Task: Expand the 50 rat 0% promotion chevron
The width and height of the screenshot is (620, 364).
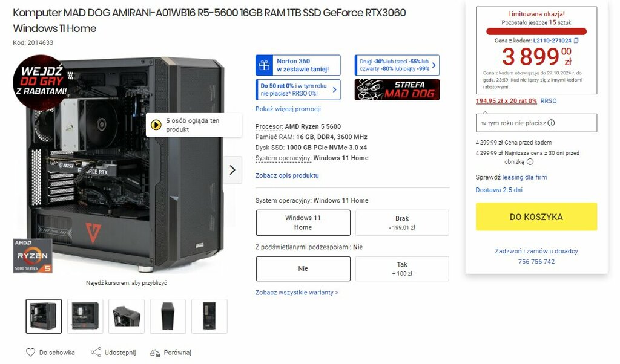Action: tap(334, 89)
